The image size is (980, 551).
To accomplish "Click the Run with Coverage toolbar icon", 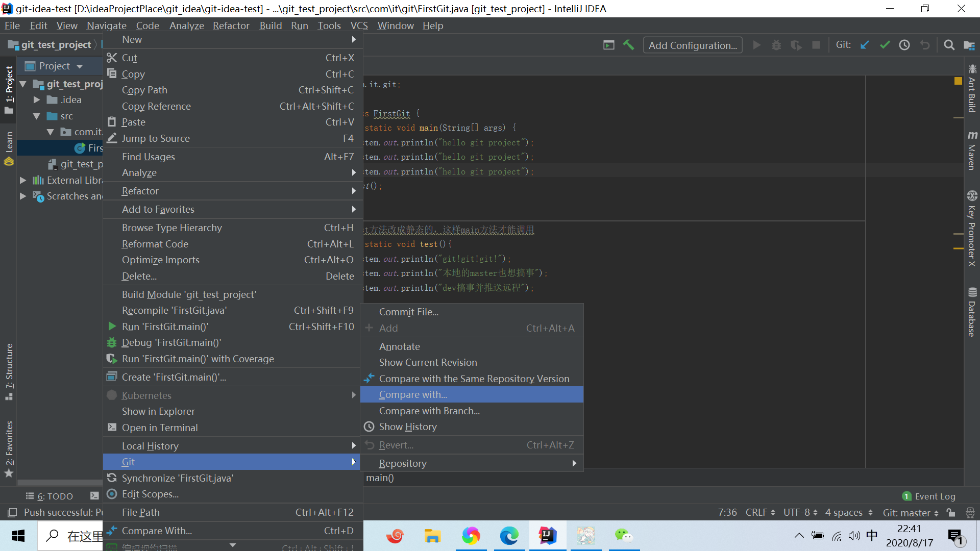I will [796, 45].
